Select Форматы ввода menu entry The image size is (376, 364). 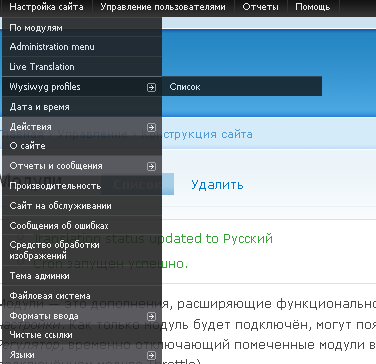82,315
